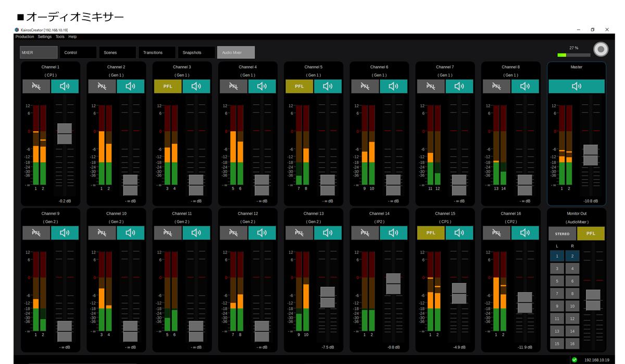Toggle the speaker icon on Channel 7
625x364 pixels.
point(459,86)
